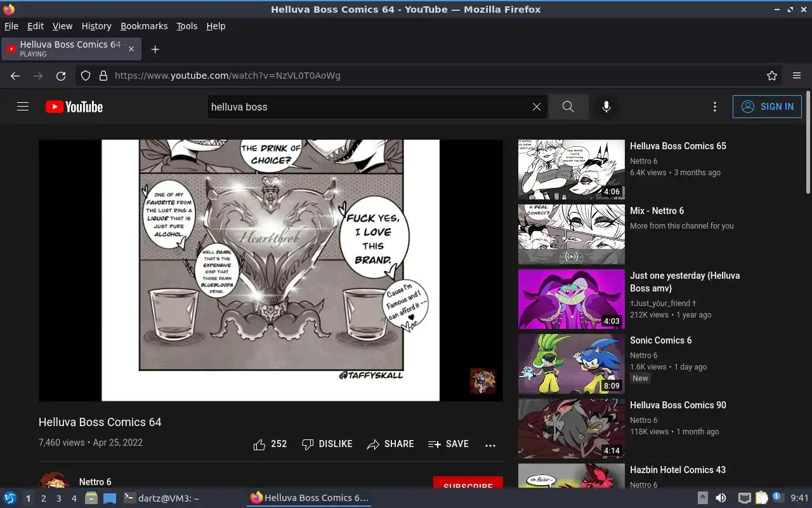This screenshot has width=812, height=508.
Task: Open the network tray icon
Action: [x=745, y=498]
